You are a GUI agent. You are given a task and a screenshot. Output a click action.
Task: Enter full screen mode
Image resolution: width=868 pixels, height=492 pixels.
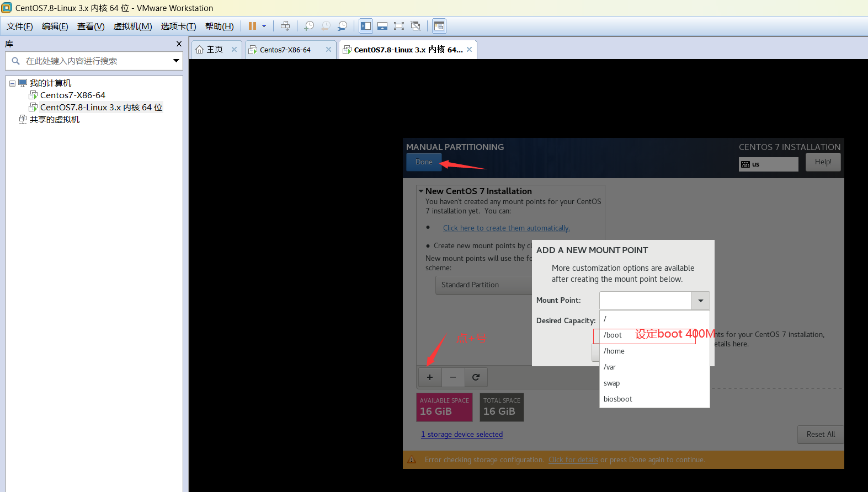pyautogui.click(x=399, y=26)
